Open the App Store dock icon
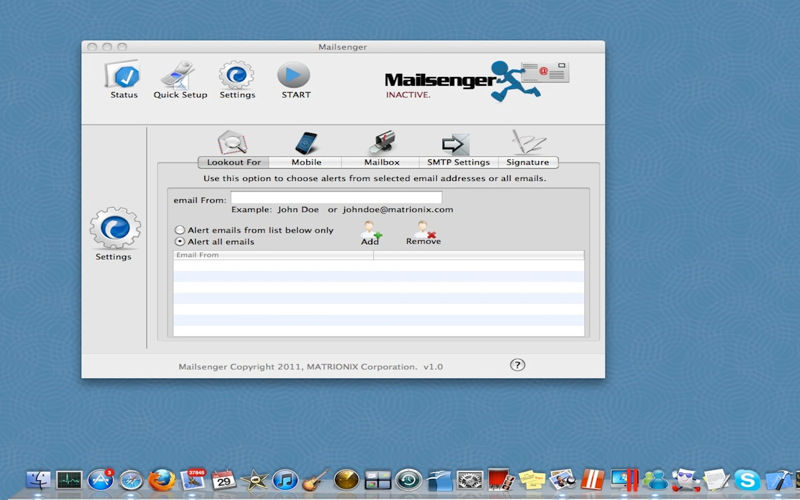800x500 pixels. point(100,480)
